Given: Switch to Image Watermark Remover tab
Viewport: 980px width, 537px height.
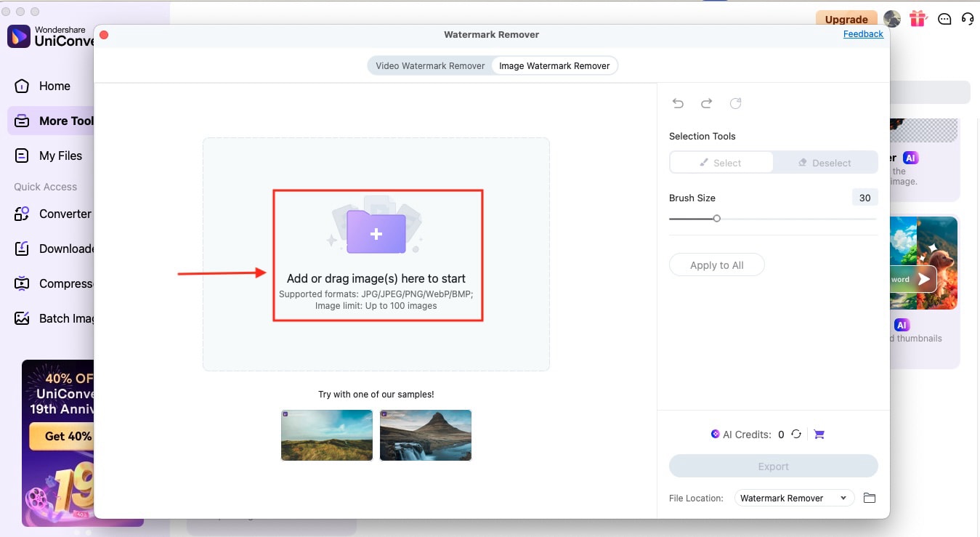Looking at the screenshot, I should [x=554, y=65].
